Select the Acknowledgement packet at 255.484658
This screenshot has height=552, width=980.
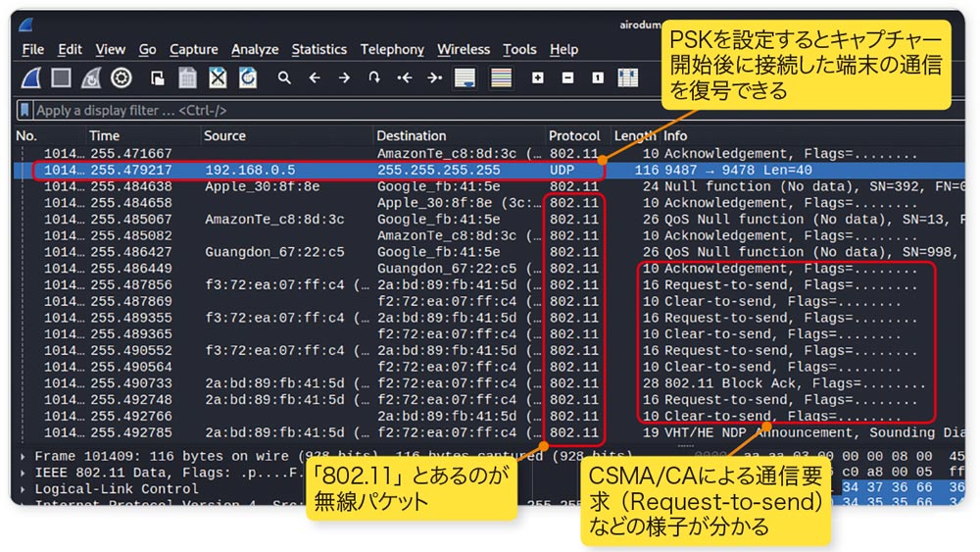tap(489, 203)
